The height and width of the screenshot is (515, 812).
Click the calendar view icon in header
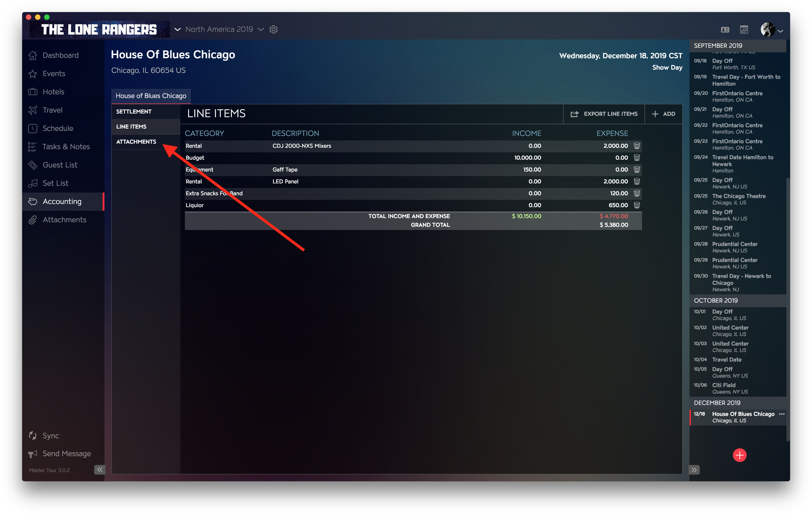click(x=744, y=30)
